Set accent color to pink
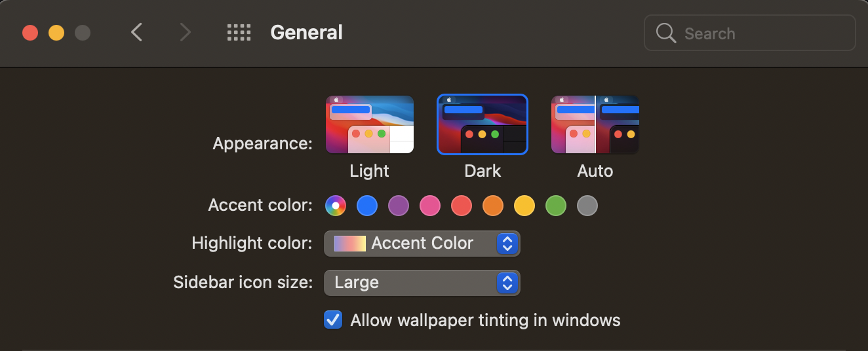The width and height of the screenshot is (868, 351). click(430, 206)
